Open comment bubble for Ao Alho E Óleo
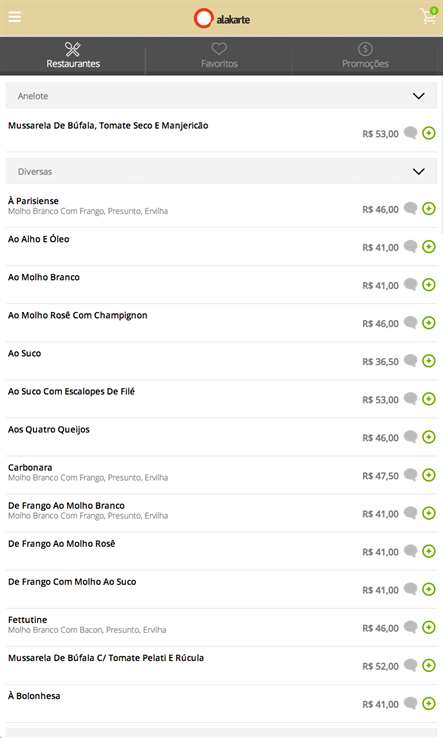Screen dimensions: 443x738 tap(411, 246)
